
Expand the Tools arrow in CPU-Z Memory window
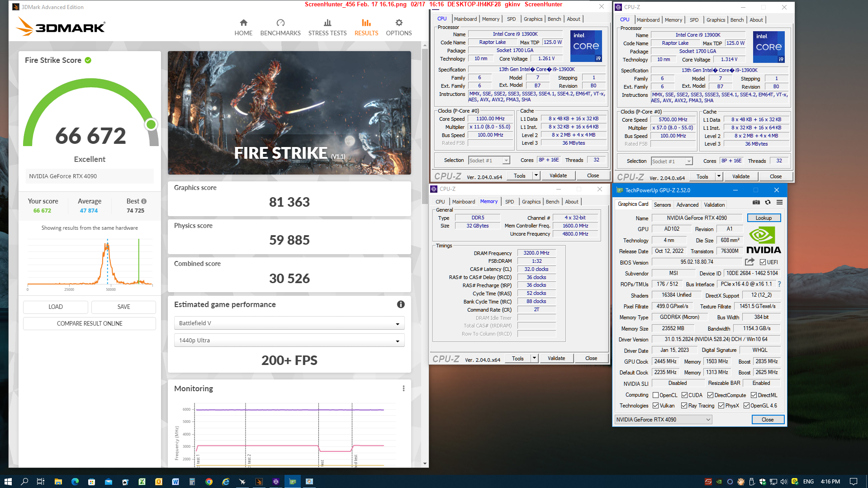534,358
